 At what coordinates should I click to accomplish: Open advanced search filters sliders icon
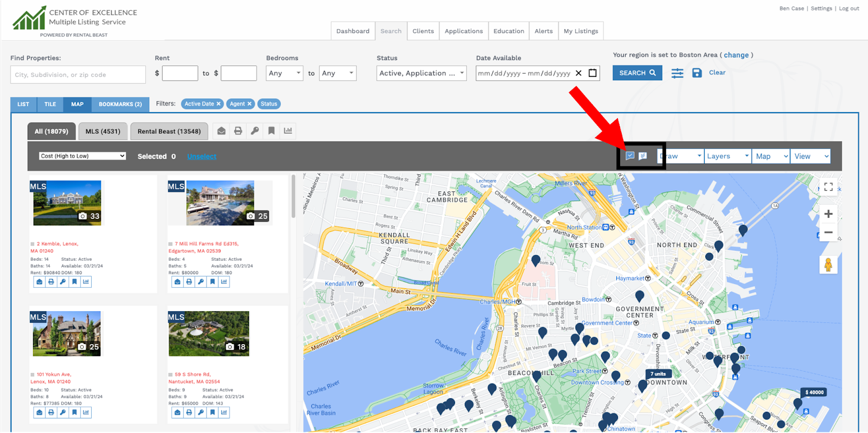[x=677, y=73]
